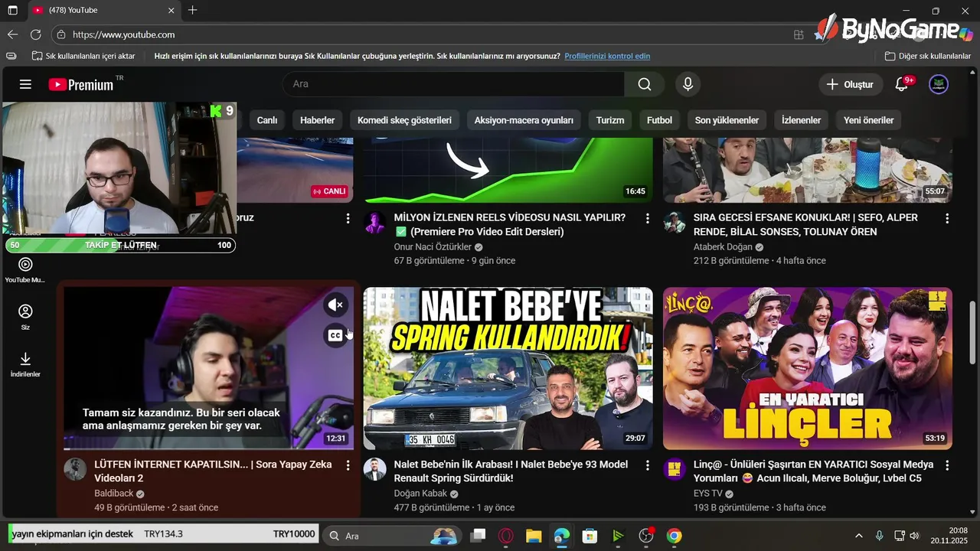
Task: Go back with browser back arrow
Action: click(x=12, y=34)
